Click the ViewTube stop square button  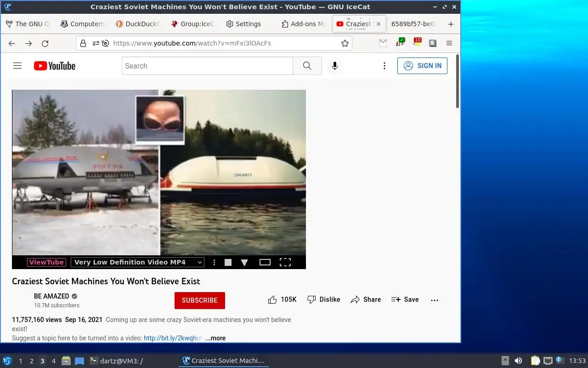click(228, 262)
